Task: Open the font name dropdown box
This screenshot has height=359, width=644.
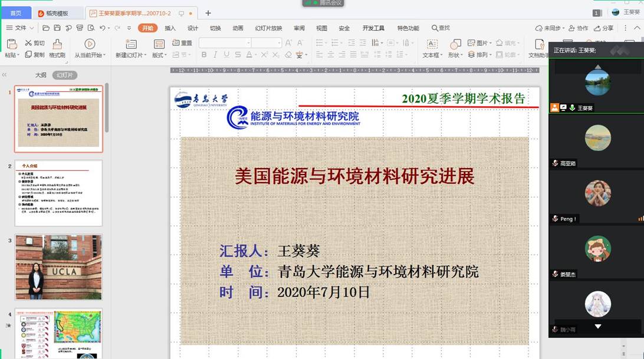Action: pyautogui.click(x=225, y=43)
